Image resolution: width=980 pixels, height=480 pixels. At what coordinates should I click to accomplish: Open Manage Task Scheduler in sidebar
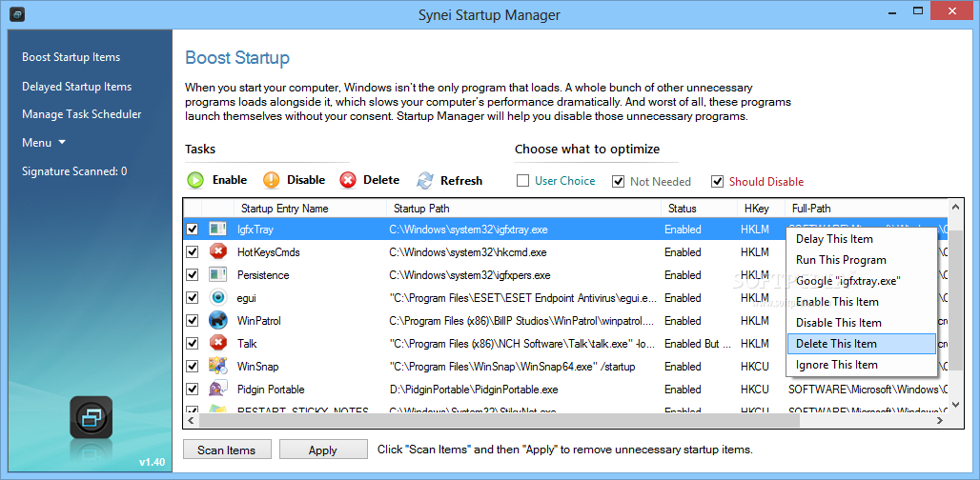point(81,114)
